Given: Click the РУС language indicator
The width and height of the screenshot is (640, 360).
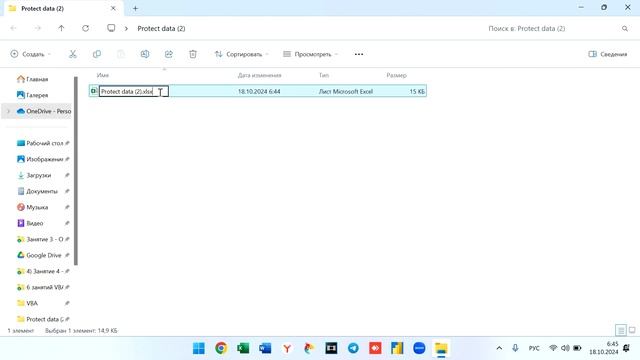Looking at the screenshot, I should [534, 348].
